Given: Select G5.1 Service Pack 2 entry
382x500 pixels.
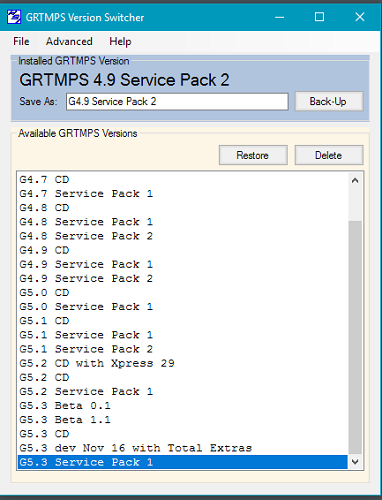Looking at the screenshot, I should point(183,349).
